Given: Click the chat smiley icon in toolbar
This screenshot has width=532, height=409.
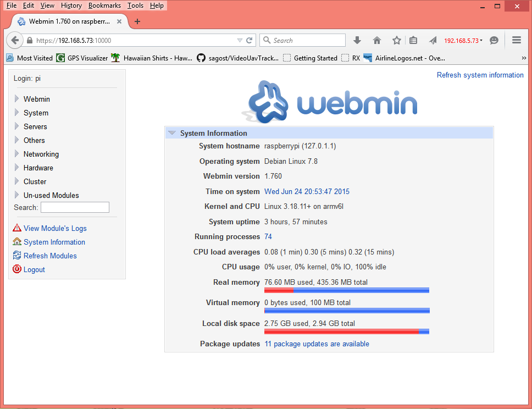Looking at the screenshot, I should (x=494, y=40).
